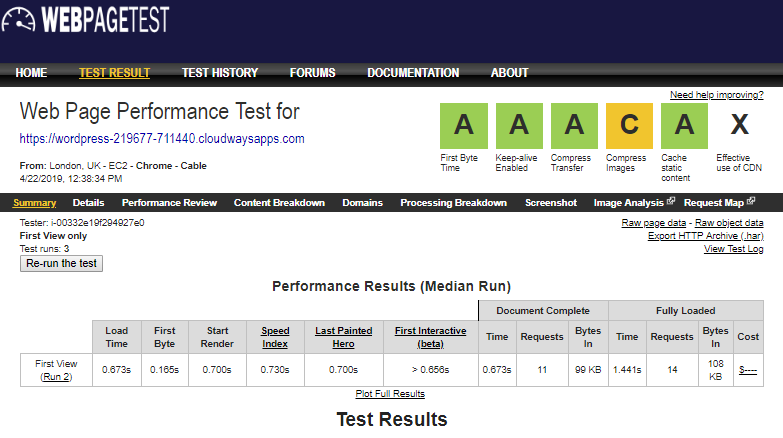Click the 1.441s Fully Loaded time
Image resolution: width=783 pixels, height=438 pixels.
pos(627,370)
